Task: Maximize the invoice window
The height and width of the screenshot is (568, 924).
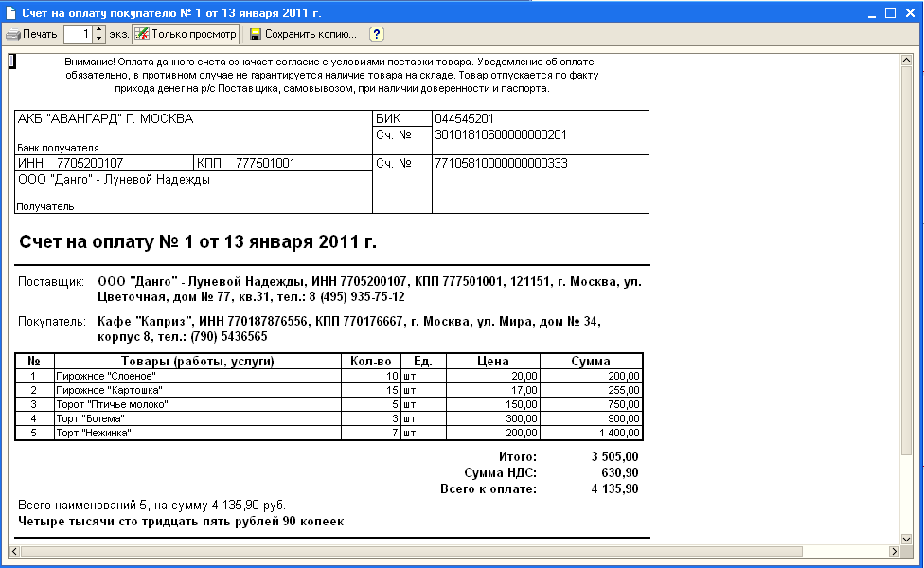Action: [890, 12]
